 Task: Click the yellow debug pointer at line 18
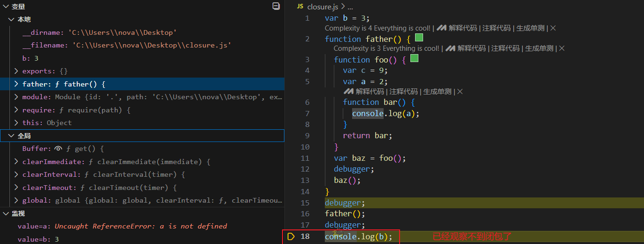pyautogui.click(x=291, y=236)
